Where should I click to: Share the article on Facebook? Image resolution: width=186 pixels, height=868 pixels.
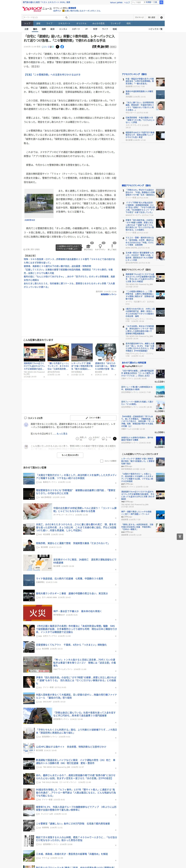click(62, 47)
